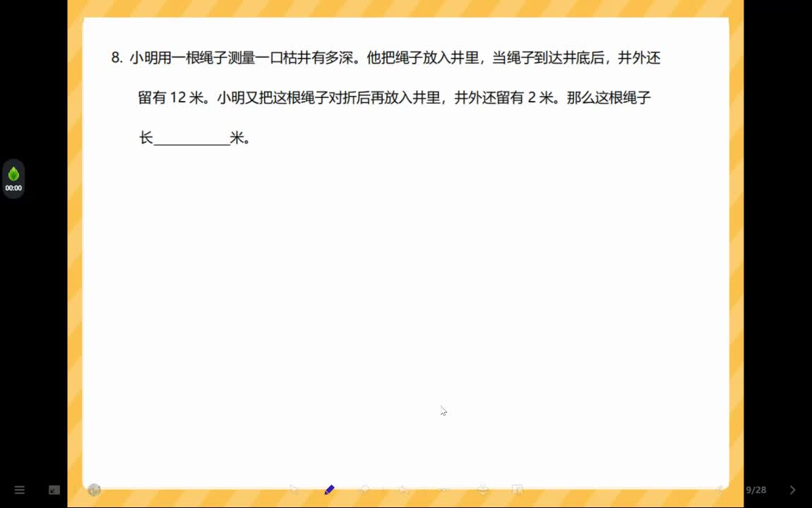Click the text '留有 12 米'

click(x=171, y=98)
